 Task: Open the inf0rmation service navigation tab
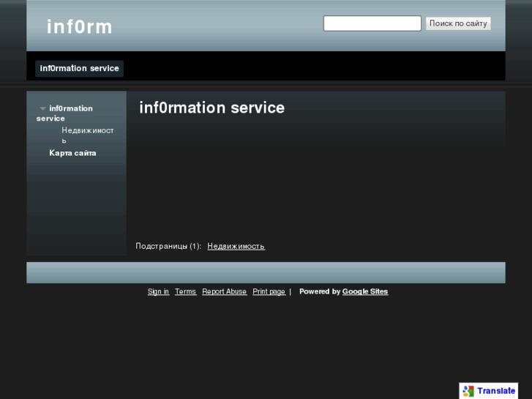tap(79, 68)
